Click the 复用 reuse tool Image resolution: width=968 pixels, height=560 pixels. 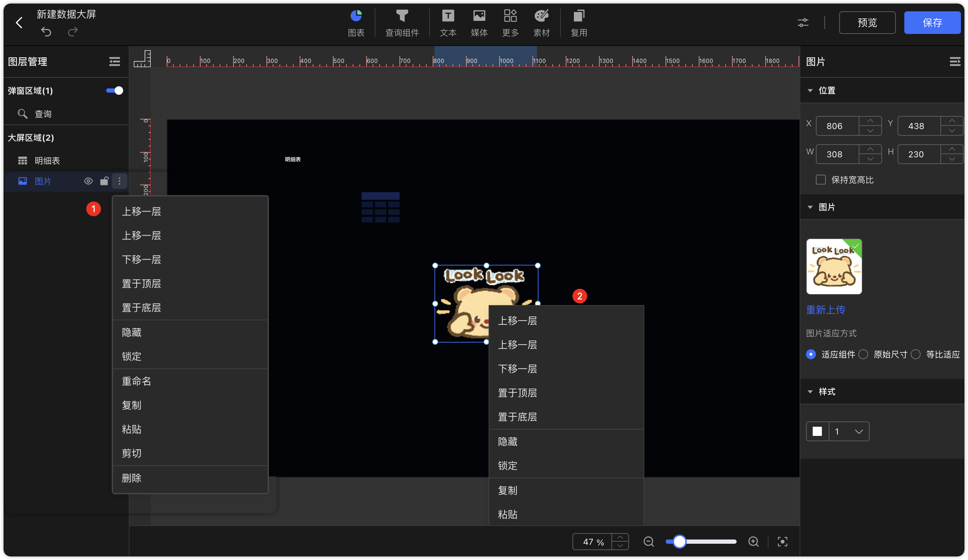pos(578,23)
